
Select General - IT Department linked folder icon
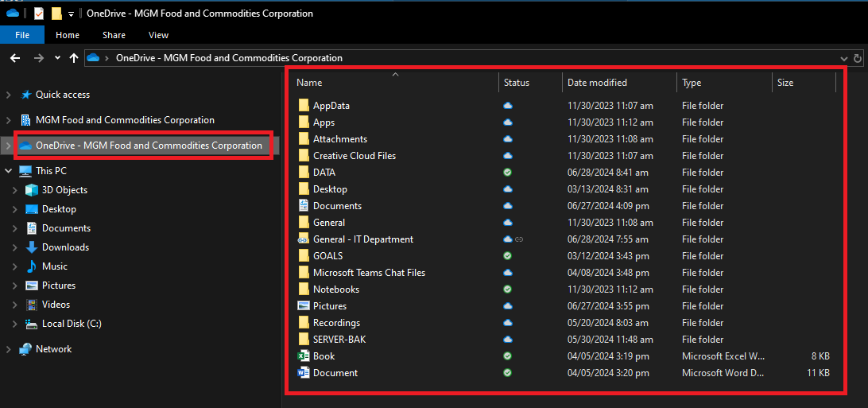[304, 239]
